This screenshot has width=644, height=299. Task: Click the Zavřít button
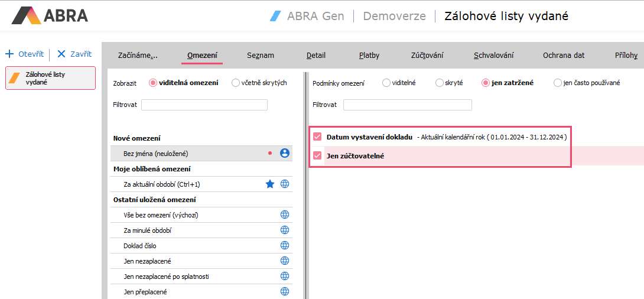(74, 54)
